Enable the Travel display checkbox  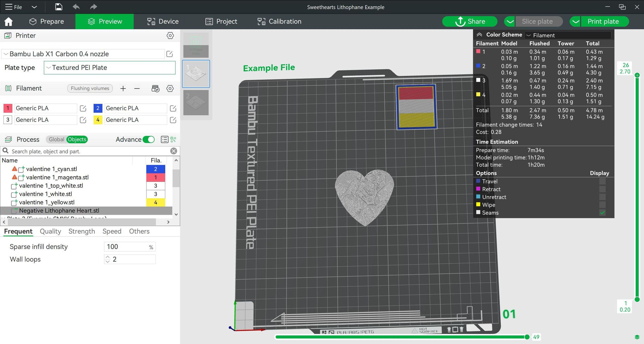coord(603,181)
